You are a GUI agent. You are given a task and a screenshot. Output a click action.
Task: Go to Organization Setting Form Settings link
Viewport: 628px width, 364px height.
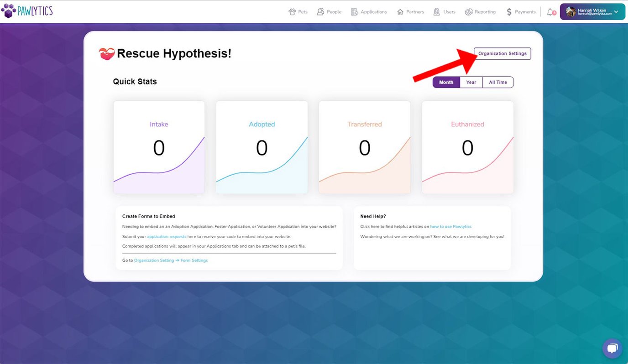(171, 260)
